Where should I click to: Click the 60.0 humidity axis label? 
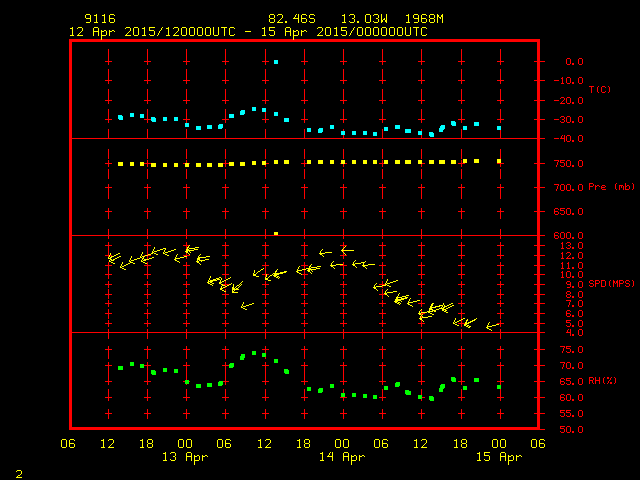coord(571,398)
